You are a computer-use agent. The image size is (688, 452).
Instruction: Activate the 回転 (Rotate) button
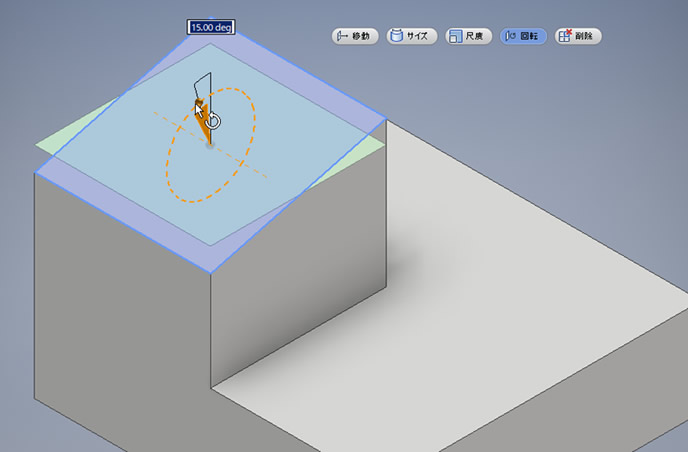(523, 36)
